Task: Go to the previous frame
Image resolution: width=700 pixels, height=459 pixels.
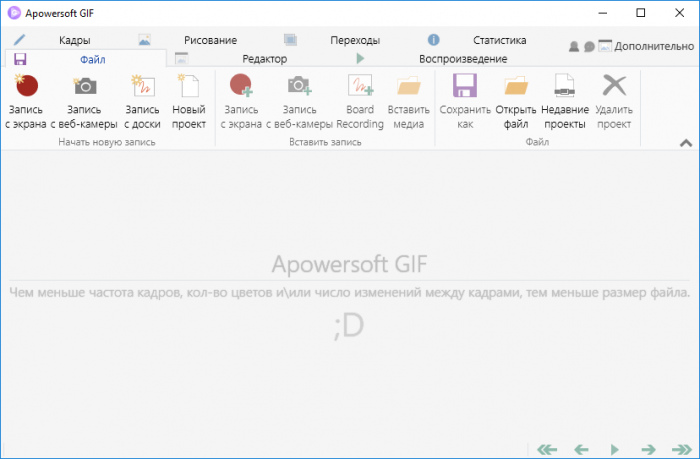Action: point(581,449)
